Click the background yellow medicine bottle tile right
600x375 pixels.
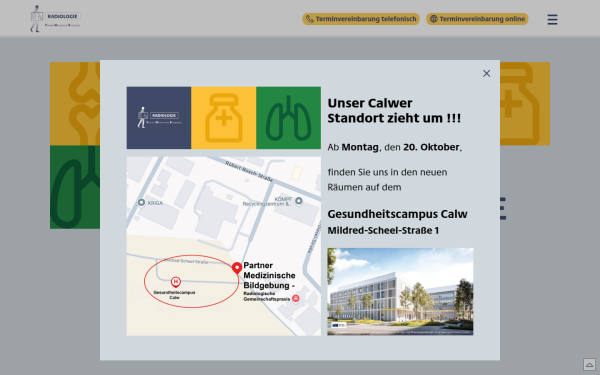pos(525,104)
